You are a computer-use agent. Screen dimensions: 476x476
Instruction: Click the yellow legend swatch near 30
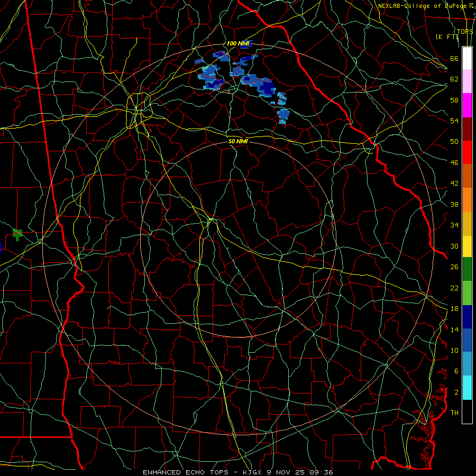coord(467,246)
